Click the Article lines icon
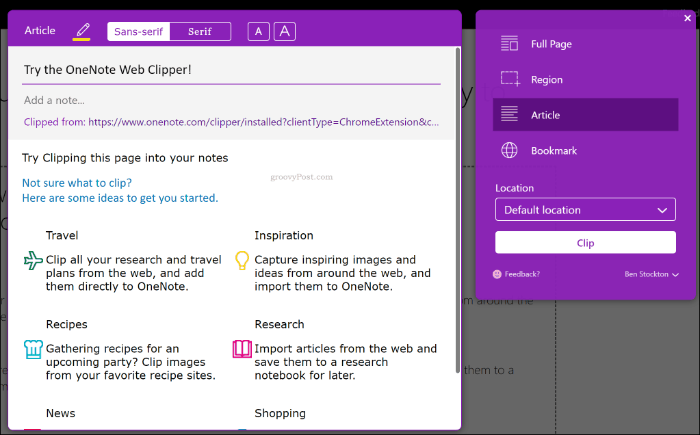700x435 pixels. 509,114
